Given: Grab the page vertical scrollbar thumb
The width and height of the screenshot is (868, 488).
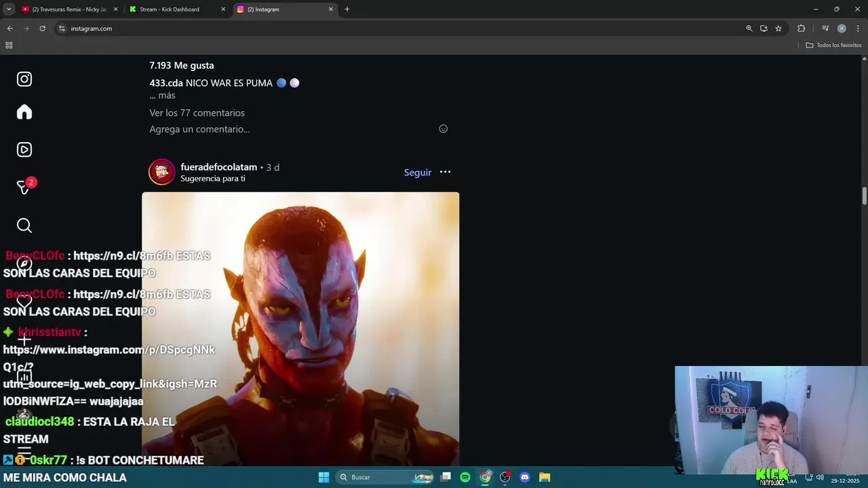Looking at the screenshot, I should pyautogui.click(x=864, y=196).
